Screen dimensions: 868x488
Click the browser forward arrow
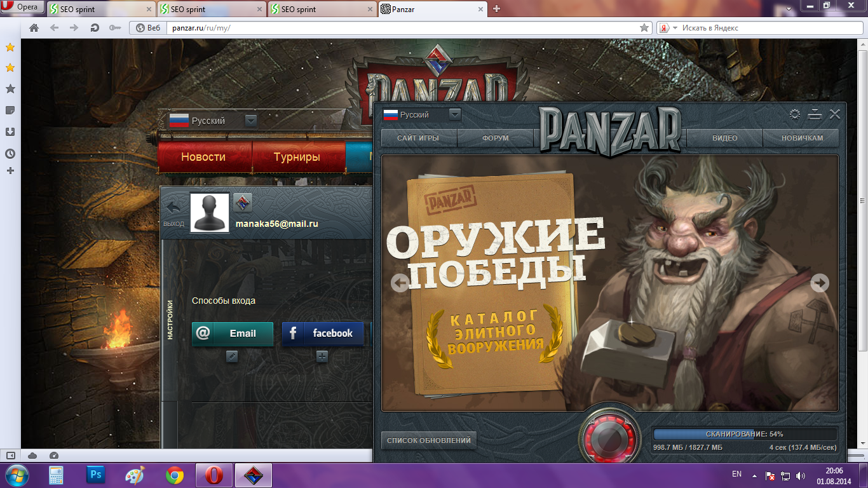coord(74,28)
